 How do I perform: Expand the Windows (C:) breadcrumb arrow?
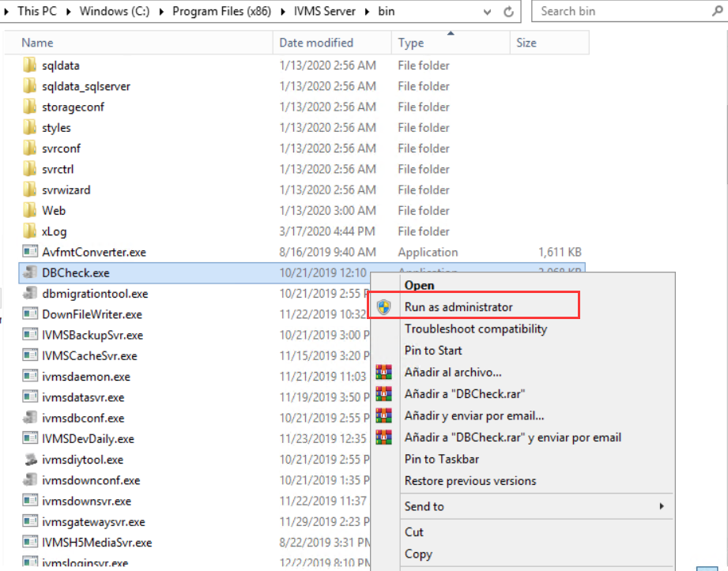tap(161, 12)
